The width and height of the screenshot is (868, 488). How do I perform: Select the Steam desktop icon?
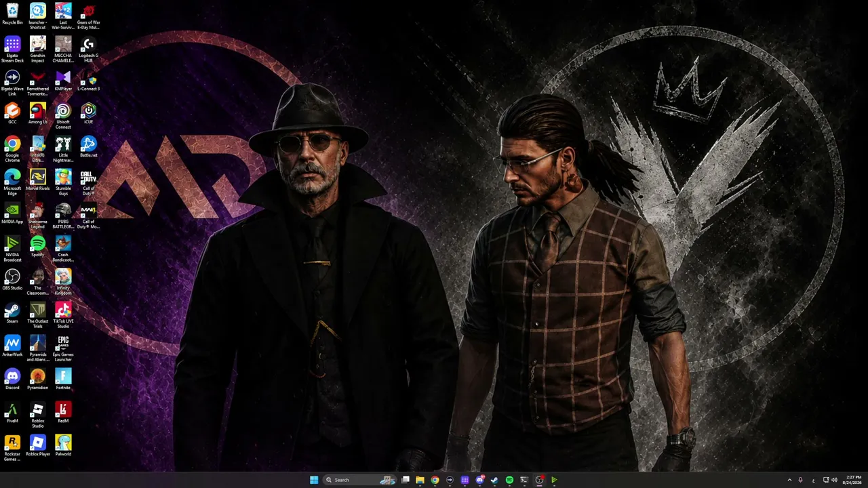[12, 313]
